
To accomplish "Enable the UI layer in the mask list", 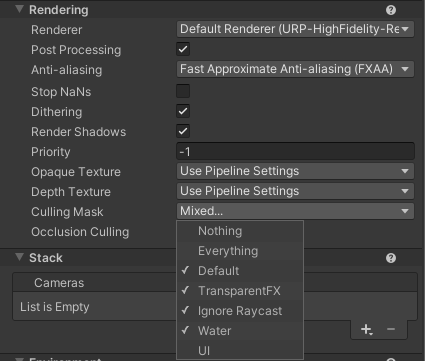I will tap(240, 351).
